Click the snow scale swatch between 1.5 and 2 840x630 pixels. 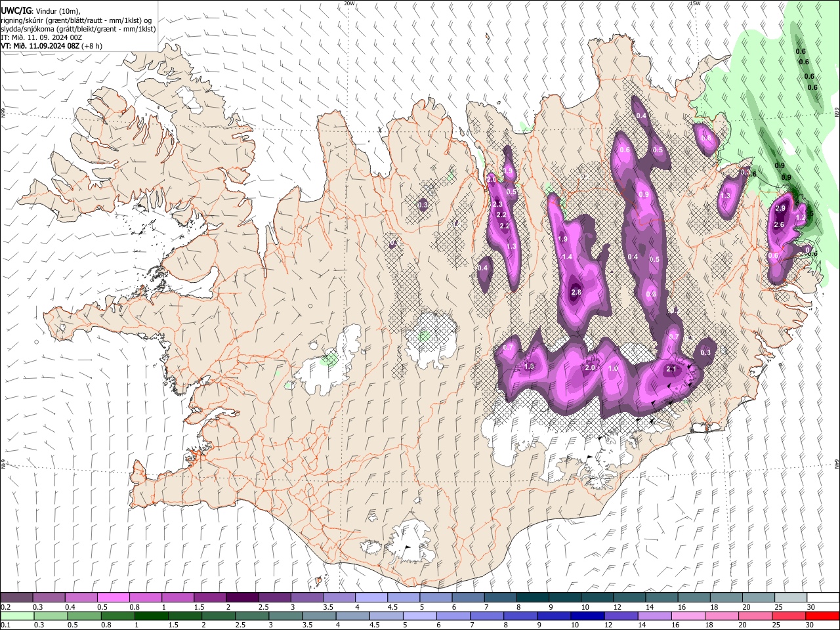click(210, 598)
